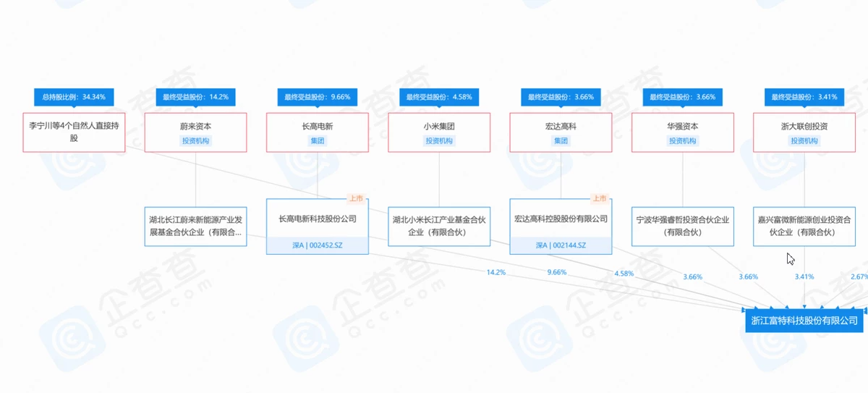
Task: Click the 4.58% edge percentage label
Action: click(x=624, y=274)
